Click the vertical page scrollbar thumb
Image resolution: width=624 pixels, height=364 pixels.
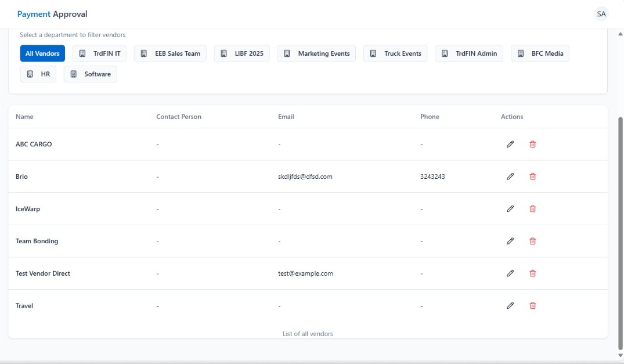[x=620, y=232]
